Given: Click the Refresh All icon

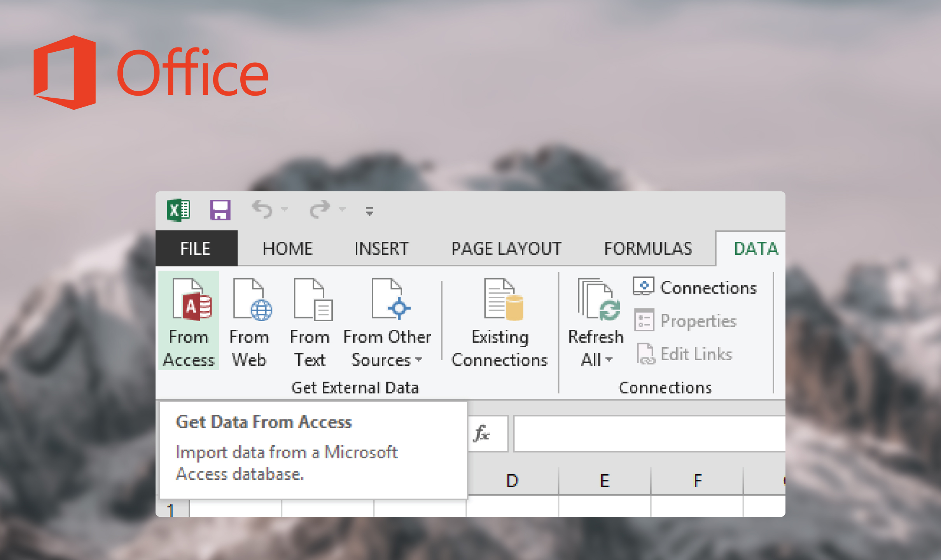Looking at the screenshot, I should click(x=599, y=299).
